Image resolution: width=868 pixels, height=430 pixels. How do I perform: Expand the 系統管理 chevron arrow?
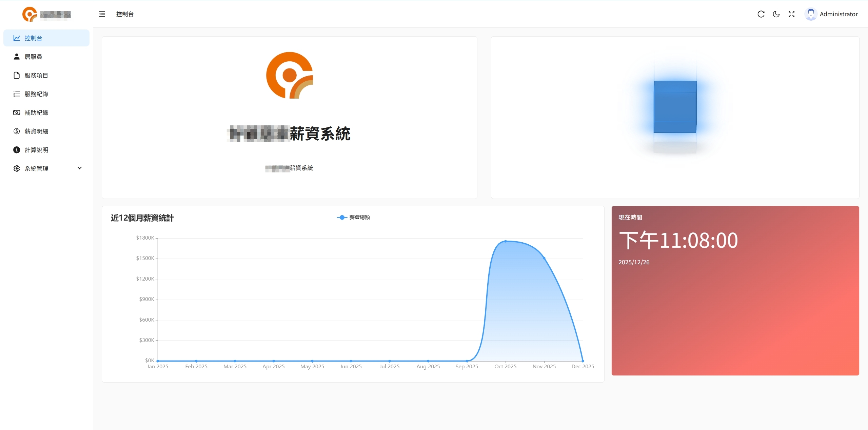pos(80,168)
